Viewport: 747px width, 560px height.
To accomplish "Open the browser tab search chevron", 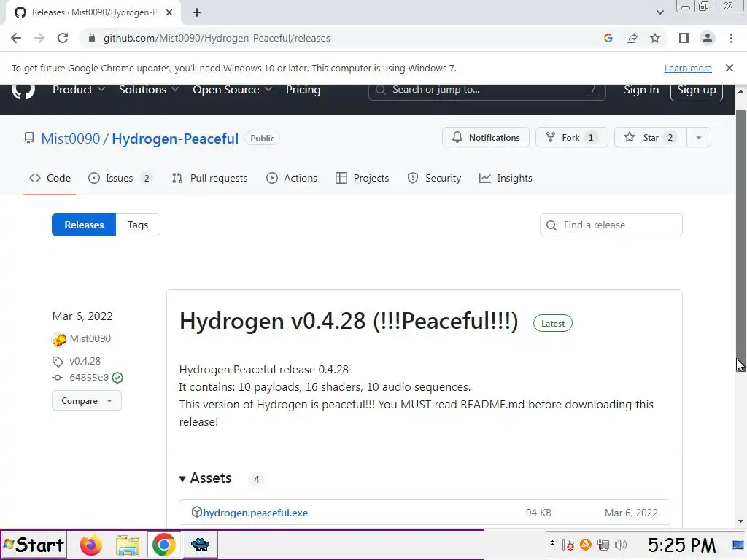I will pos(659,12).
